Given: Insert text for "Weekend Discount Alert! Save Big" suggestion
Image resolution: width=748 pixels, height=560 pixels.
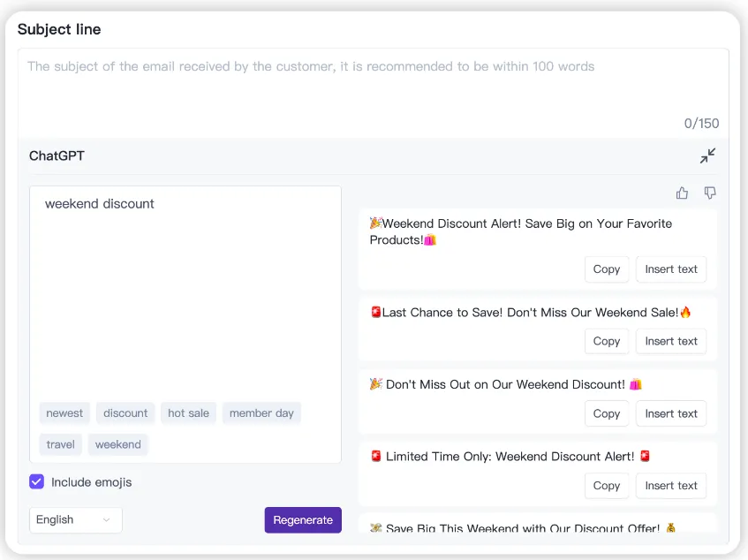Looking at the screenshot, I should click(x=670, y=269).
